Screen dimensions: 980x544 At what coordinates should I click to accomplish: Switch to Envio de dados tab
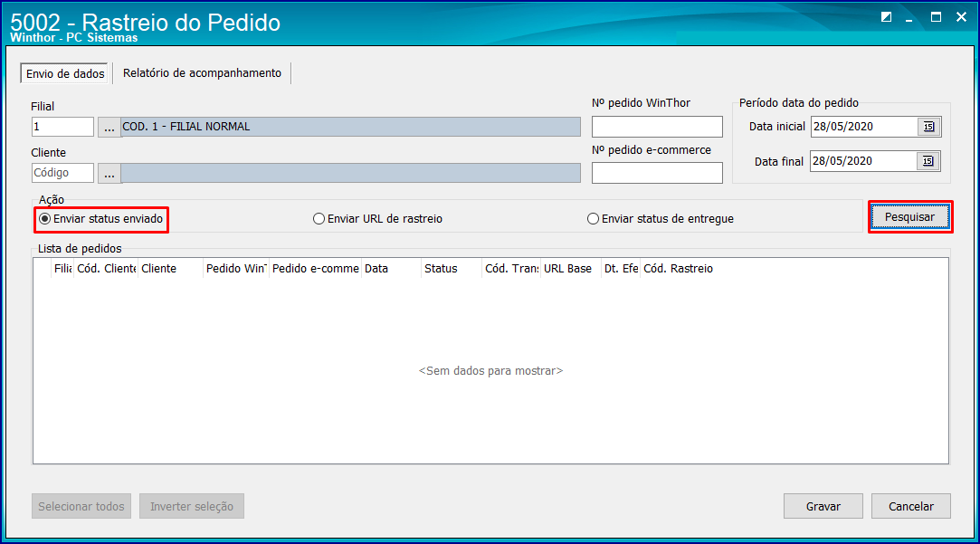click(65, 74)
